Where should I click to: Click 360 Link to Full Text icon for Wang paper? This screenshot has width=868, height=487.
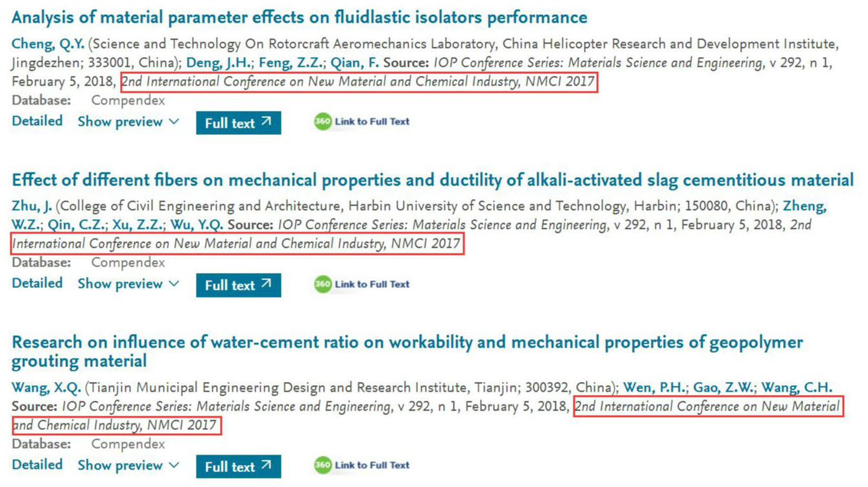tap(362, 465)
